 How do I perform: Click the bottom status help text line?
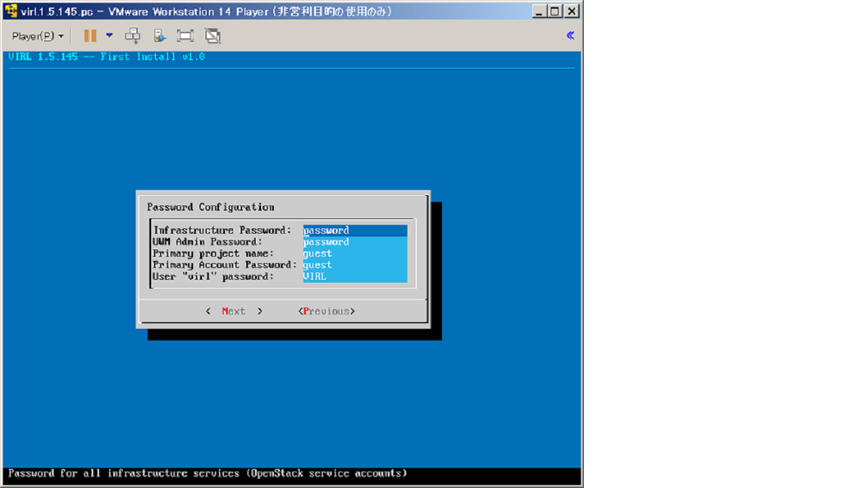(x=208, y=473)
